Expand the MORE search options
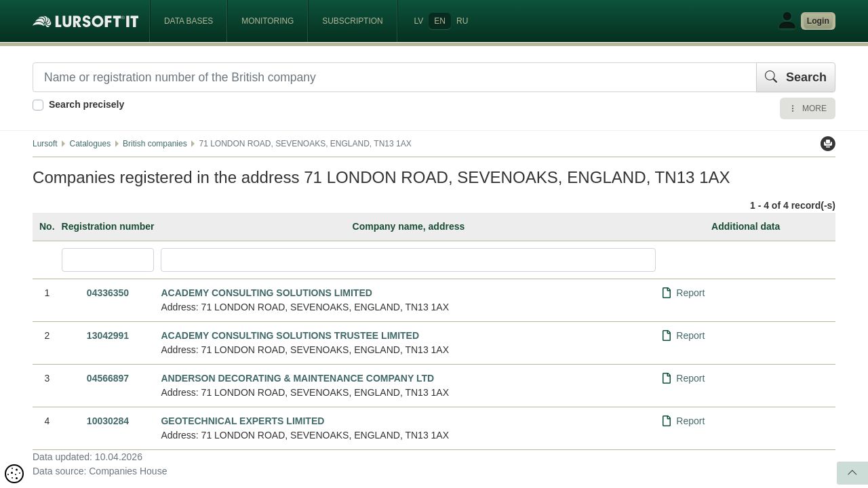Screen dimensions: 868x488 [808, 108]
